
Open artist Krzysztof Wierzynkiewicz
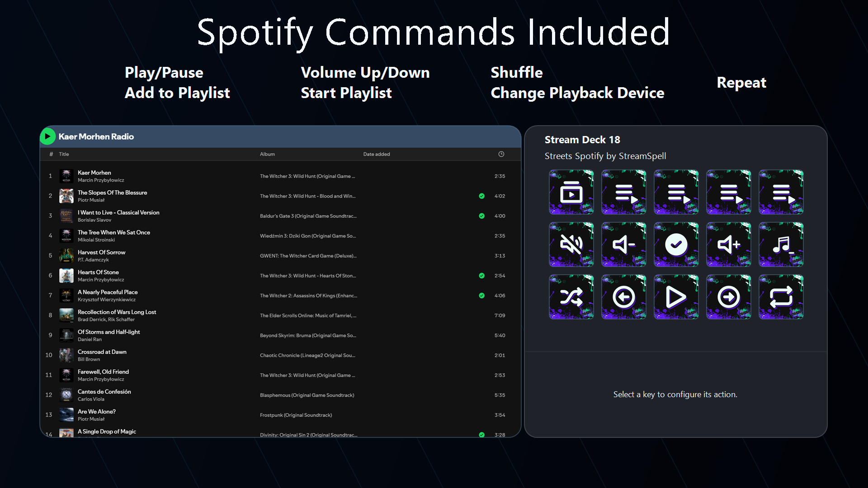point(107,300)
